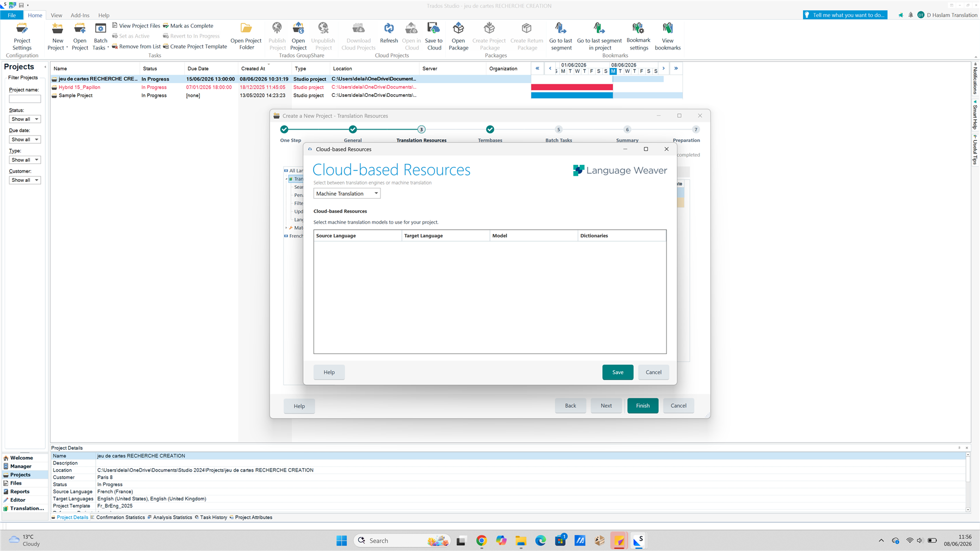Click the Windows Start button
The width and height of the screenshot is (980, 551).
(341, 541)
